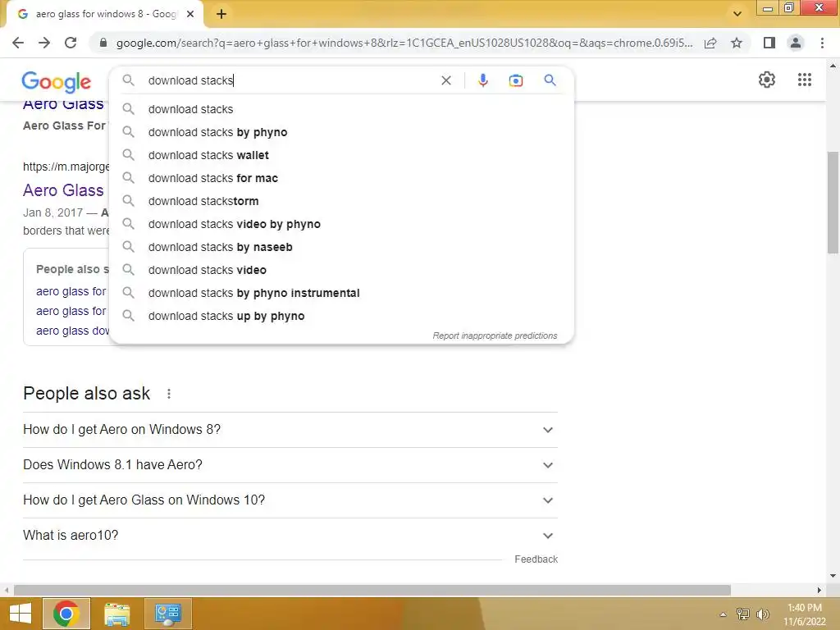Close the aero glass search tab
The image size is (840, 630).
click(190, 14)
